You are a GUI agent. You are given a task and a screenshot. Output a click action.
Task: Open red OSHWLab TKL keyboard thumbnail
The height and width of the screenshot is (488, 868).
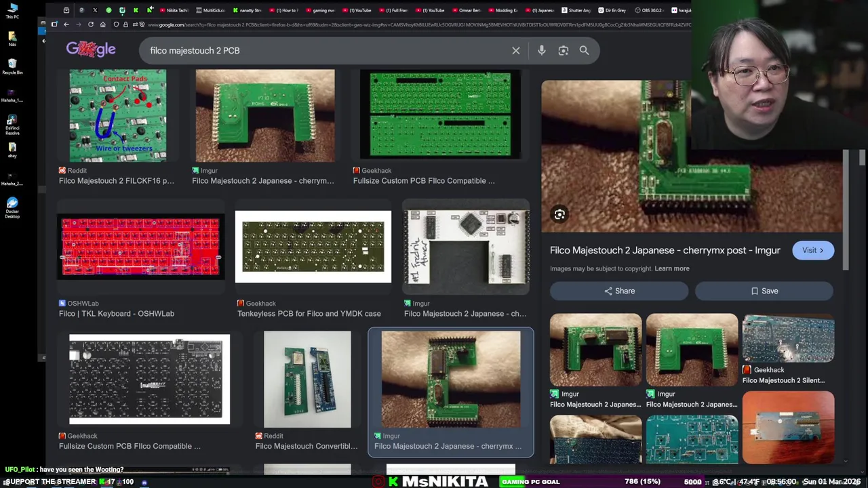click(140, 247)
